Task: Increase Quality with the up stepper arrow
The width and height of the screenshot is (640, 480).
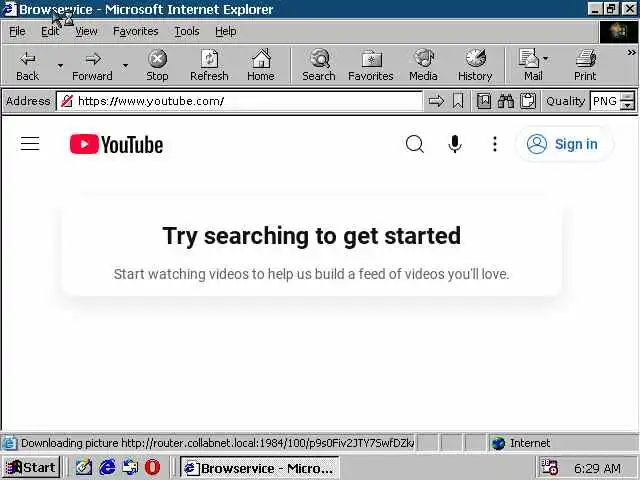Action: [628, 96]
